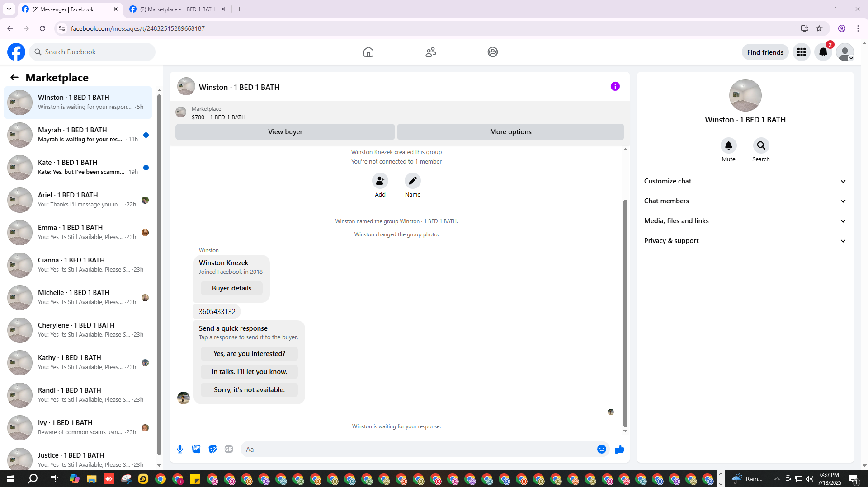This screenshot has height=487, width=868.
Task: Open Mayrah 1 BED 1 BATH conversation
Action: click(78, 135)
